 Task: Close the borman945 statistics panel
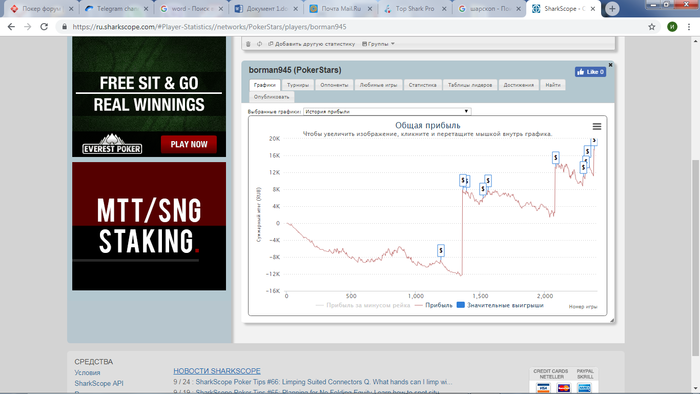click(610, 65)
